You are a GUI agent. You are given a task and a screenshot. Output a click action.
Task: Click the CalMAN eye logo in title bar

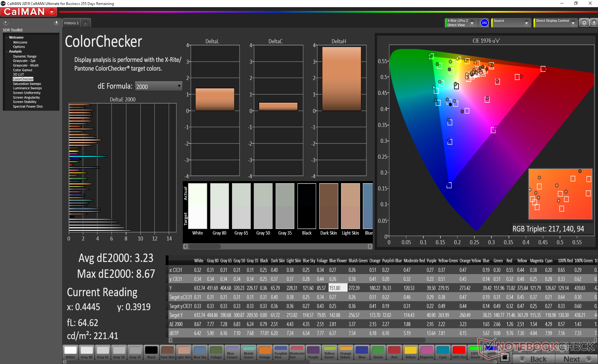3,4
